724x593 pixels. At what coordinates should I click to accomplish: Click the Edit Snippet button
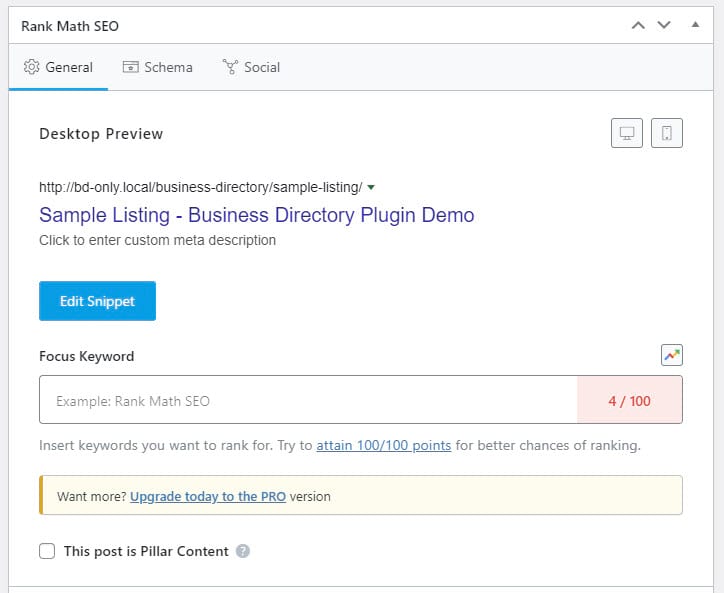97,301
